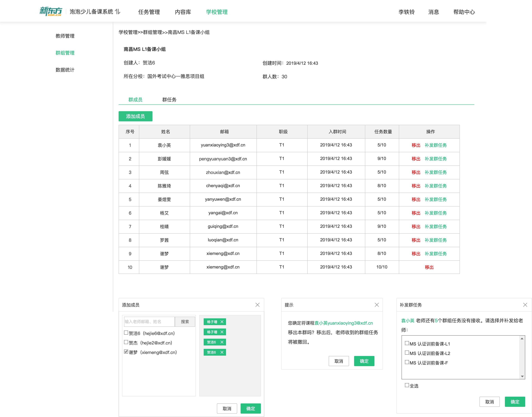Open the 学校管理 menu in the top bar
532x417 pixels.
tap(217, 12)
